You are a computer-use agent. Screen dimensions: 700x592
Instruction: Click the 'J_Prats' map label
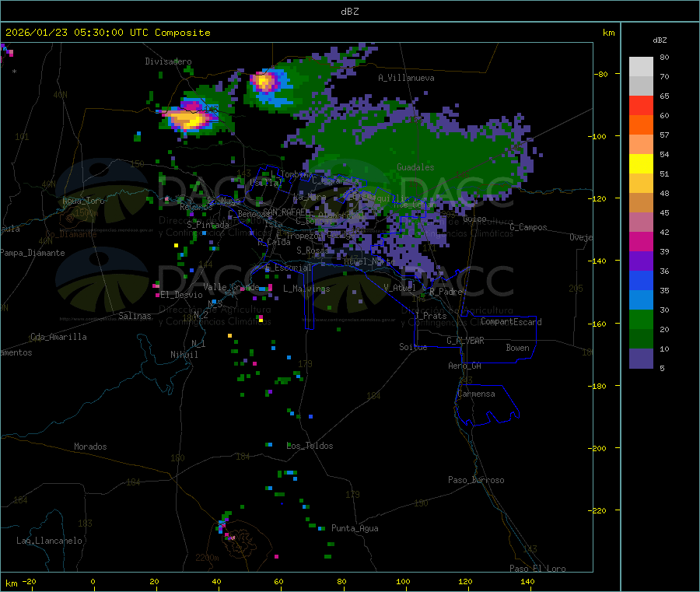pos(431,315)
